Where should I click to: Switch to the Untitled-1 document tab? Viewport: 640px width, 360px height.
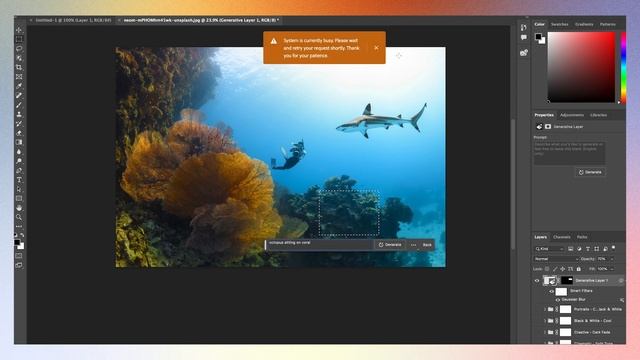click(x=73, y=20)
